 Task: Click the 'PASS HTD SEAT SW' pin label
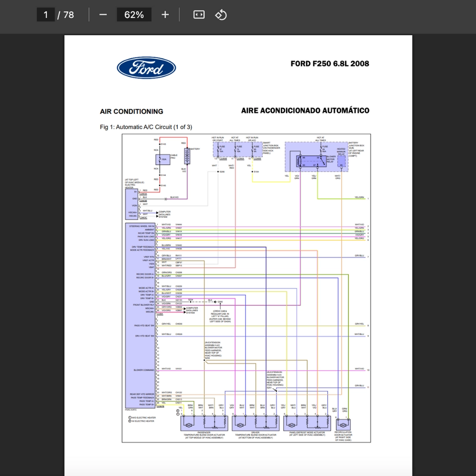(x=144, y=325)
